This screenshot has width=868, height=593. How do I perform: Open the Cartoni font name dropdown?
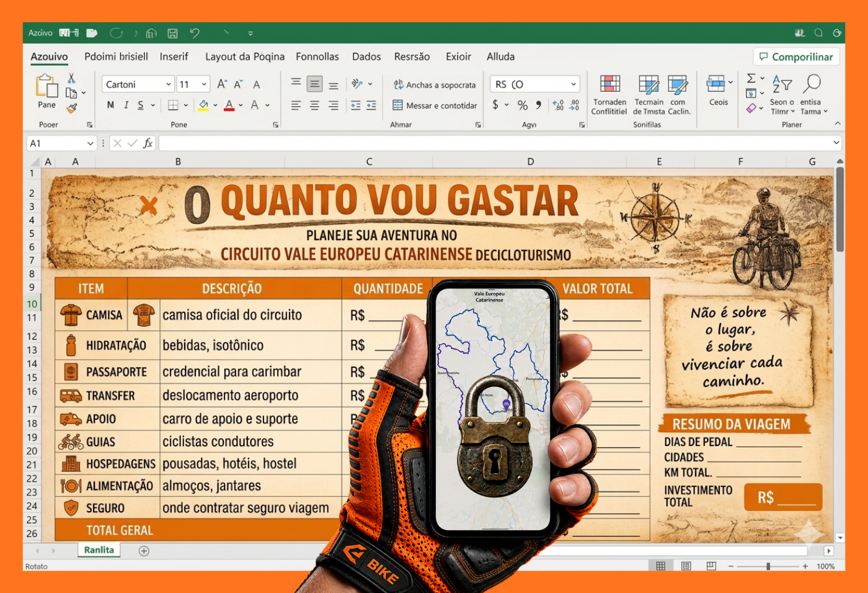coord(169,84)
